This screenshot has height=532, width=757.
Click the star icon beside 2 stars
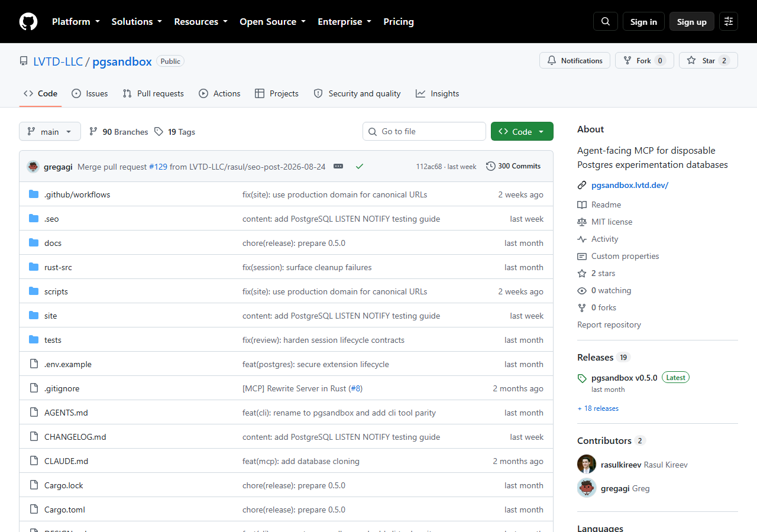point(582,273)
